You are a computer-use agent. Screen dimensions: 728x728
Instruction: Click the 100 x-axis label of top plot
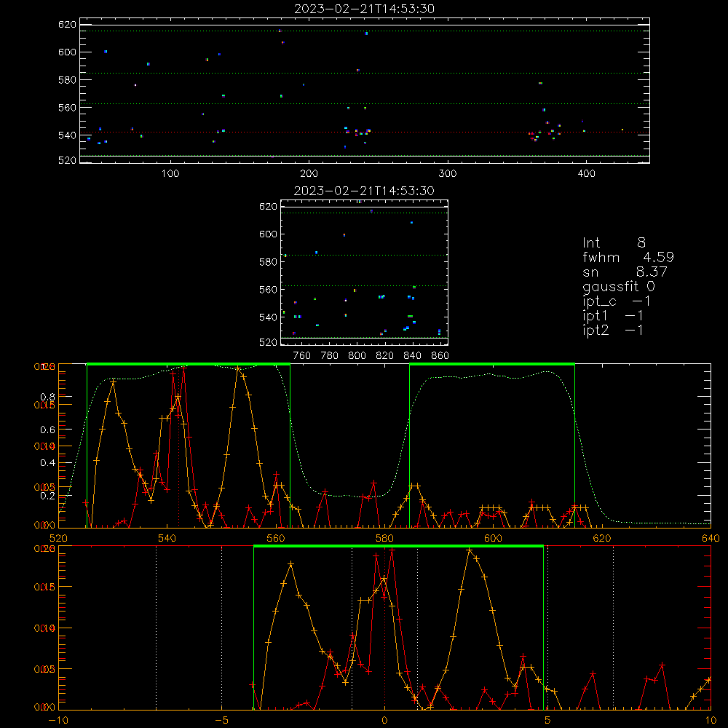[x=170, y=174]
